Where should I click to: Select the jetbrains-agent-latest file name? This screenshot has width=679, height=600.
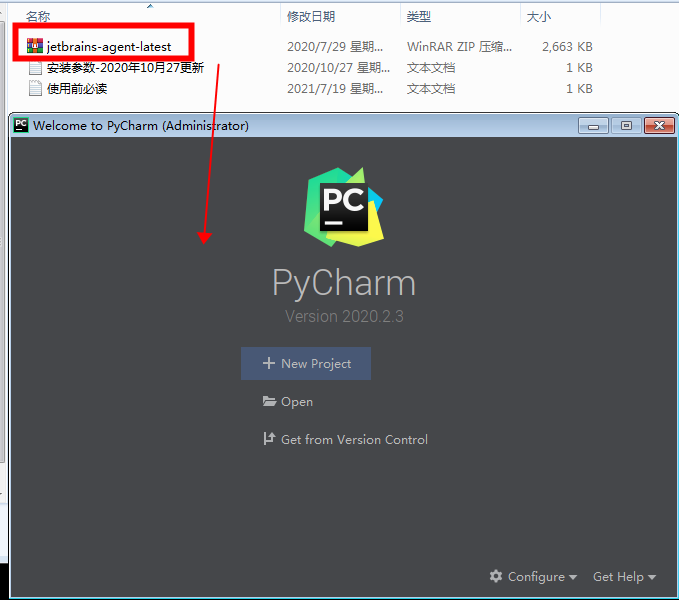109,46
